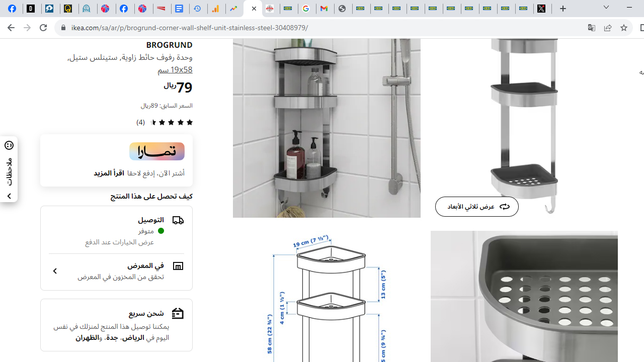Open the Google Translate page icon
This screenshot has width=644, height=362.
[592, 28]
